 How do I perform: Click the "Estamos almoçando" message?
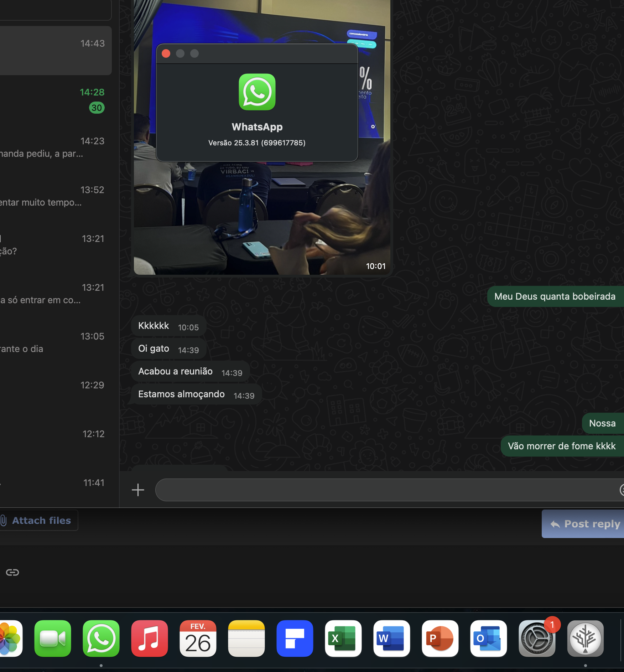[196, 394]
